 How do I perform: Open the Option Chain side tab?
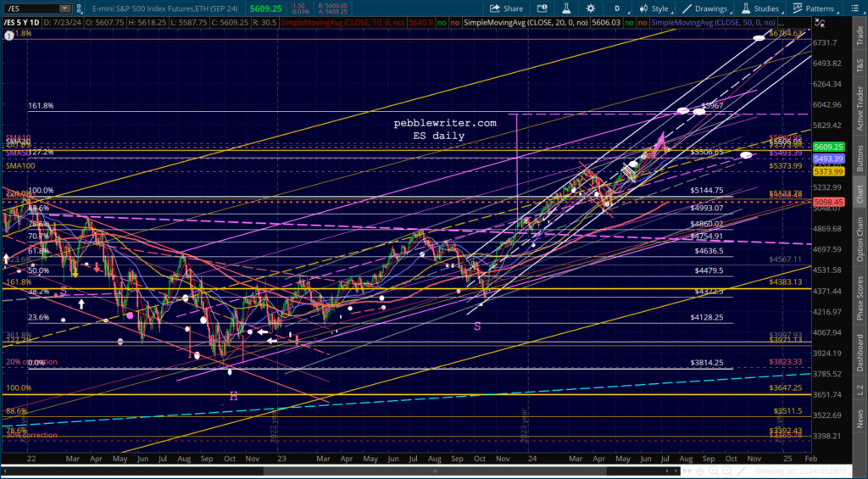pos(860,239)
